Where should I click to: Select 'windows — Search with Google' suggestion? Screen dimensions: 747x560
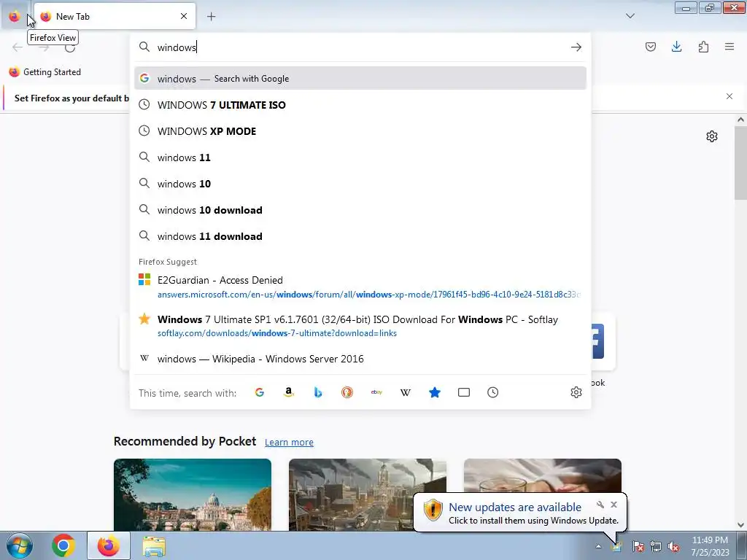[x=360, y=79]
